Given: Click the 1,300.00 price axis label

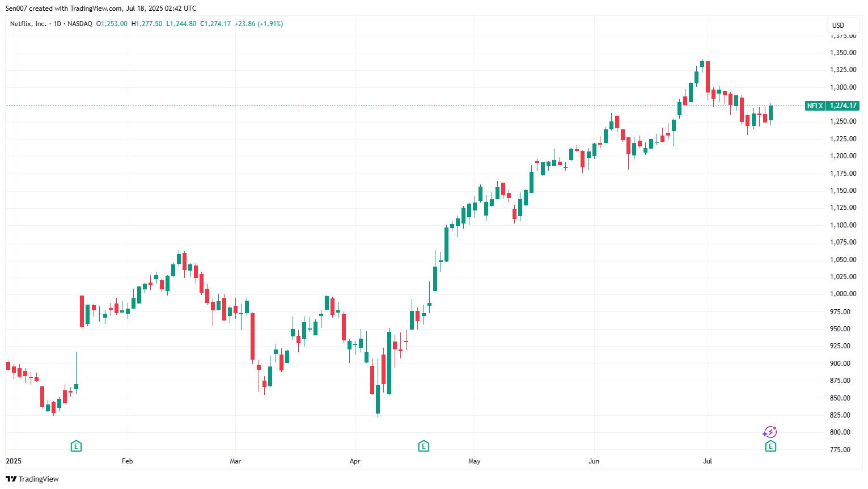Looking at the screenshot, I should coord(843,87).
